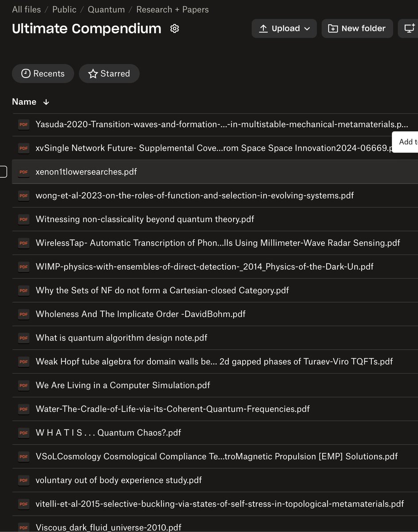Click PDF icon of Weak Hopf tube algebra file
This screenshot has height=532, width=418.
(23, 361)
